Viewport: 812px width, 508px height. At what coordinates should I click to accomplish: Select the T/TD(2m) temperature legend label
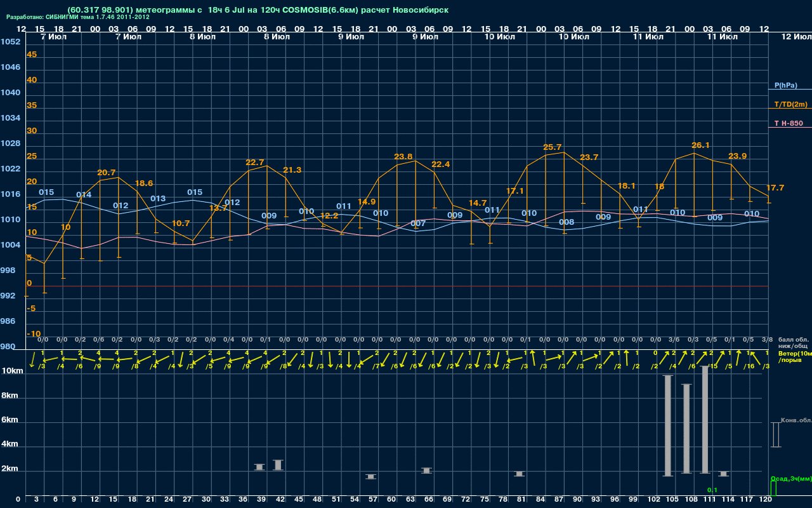[790, 104]
